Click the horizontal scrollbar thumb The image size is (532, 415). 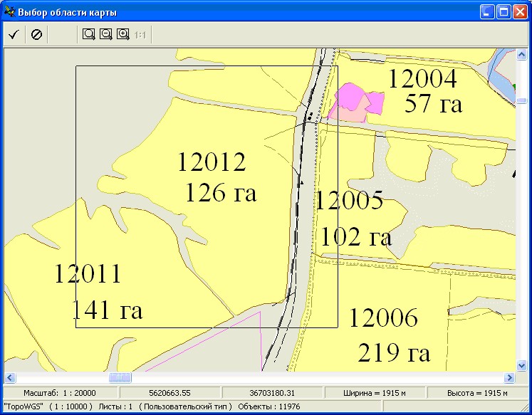click(x=120, y=377)
